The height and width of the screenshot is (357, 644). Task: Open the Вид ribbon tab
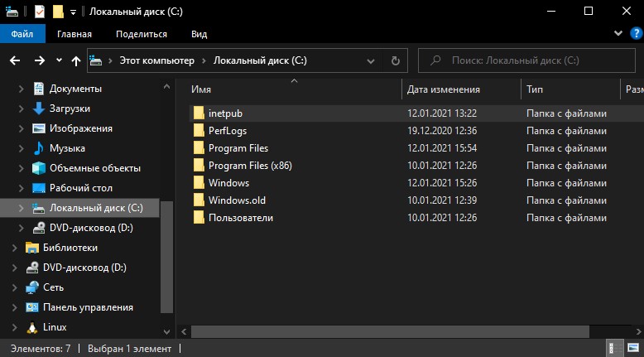point(199,34)
